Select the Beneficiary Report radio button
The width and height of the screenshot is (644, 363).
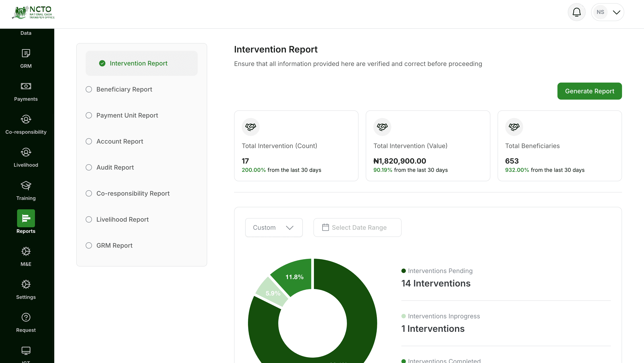coord(89,89)
